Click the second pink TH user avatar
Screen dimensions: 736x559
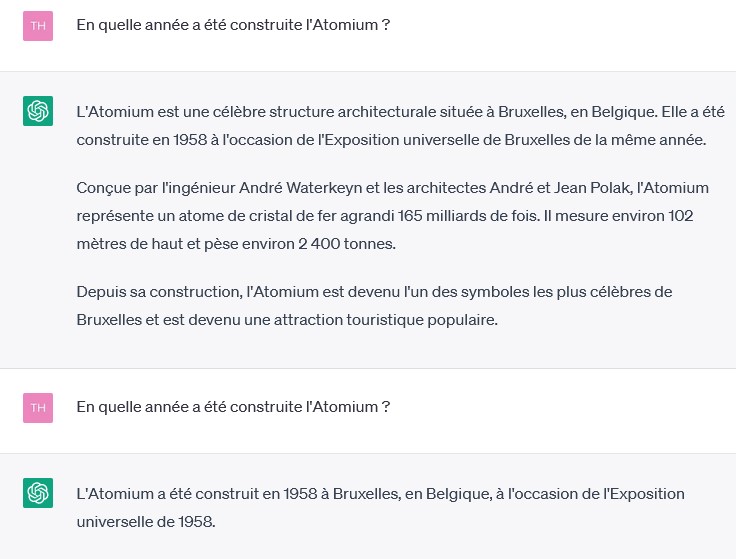click(x=38, y=407)
